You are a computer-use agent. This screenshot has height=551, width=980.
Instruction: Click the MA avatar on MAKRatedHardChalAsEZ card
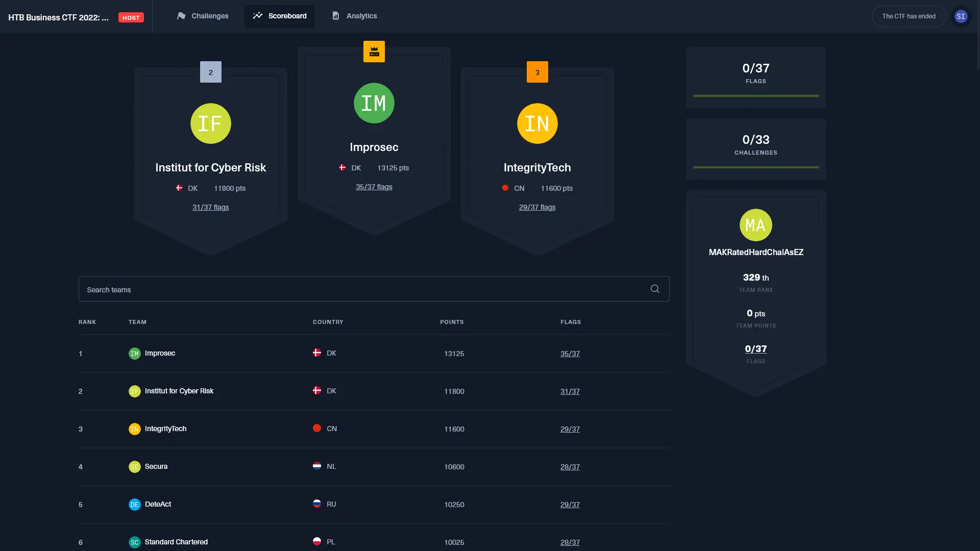click(755, 224)
